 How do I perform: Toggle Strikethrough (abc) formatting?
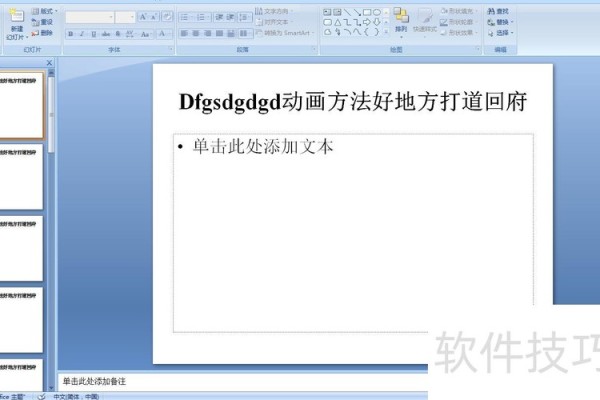coord(106,34)
